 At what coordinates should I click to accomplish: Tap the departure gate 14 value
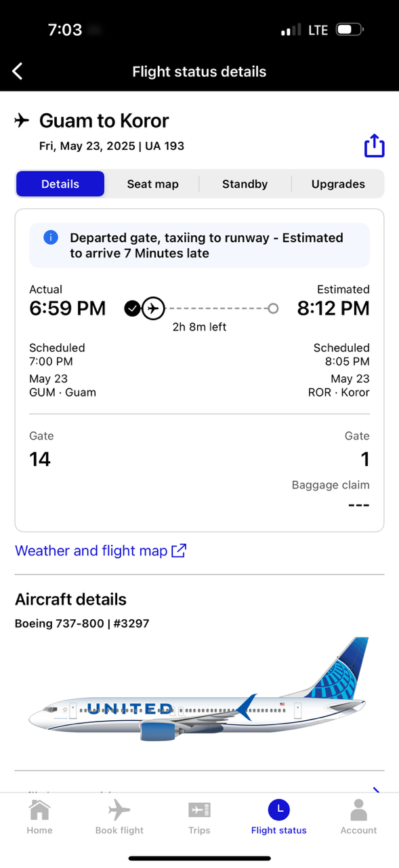pos(40,460)
